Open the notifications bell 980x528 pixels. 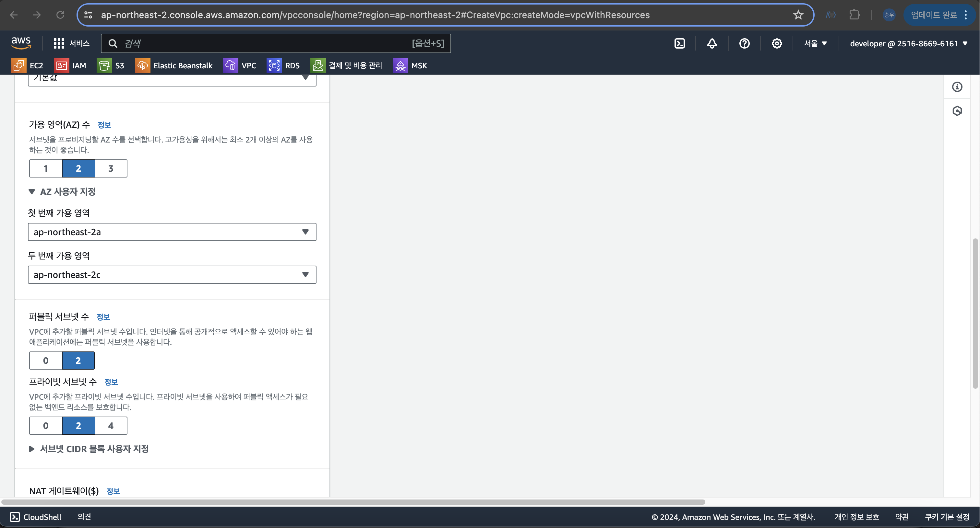tap(712, 43)
